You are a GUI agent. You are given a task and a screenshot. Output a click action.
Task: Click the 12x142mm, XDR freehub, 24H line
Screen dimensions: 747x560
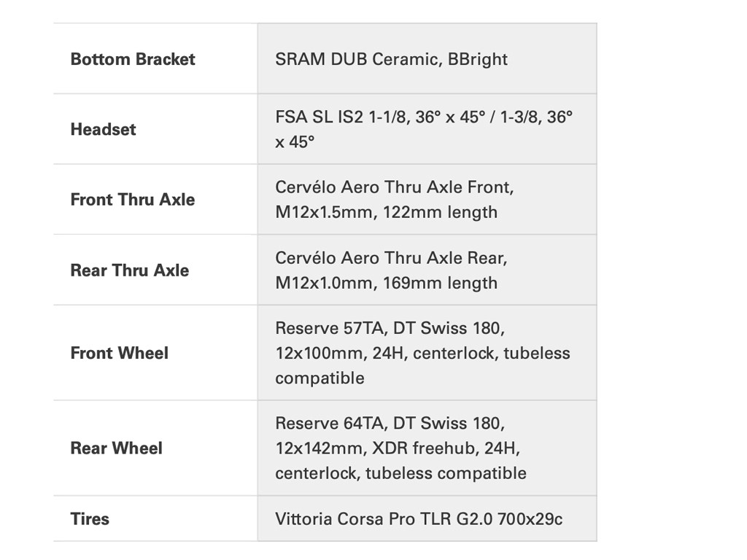pos(397,448)
